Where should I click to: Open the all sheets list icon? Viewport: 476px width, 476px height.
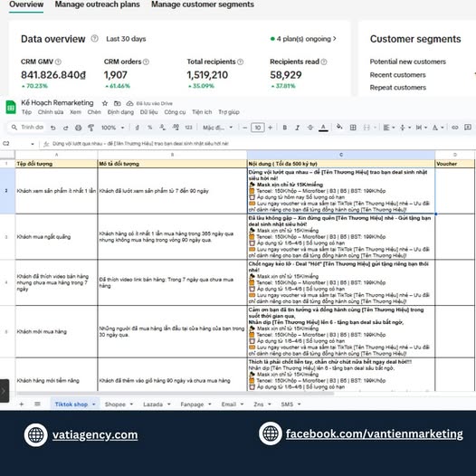click(37, 404)
